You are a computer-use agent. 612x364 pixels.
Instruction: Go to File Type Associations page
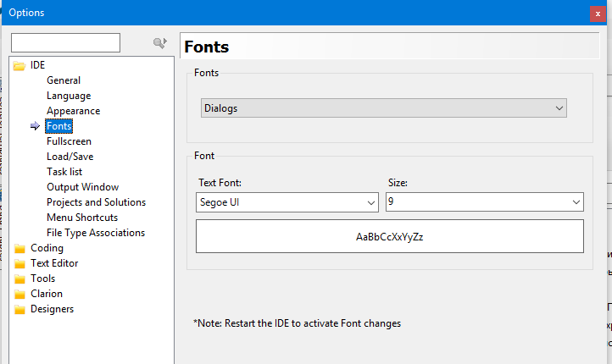[x=96, y=233]
